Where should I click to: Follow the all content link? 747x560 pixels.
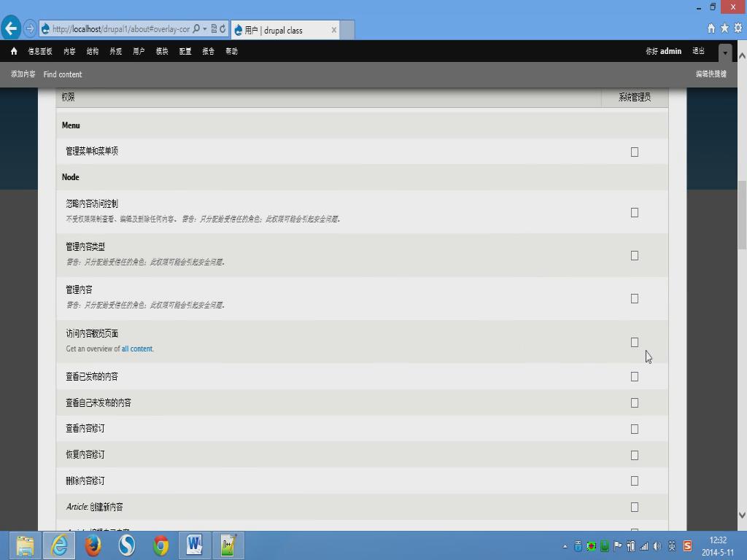coord(137,349)
